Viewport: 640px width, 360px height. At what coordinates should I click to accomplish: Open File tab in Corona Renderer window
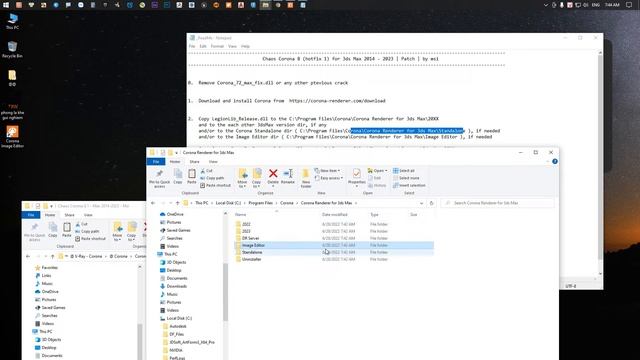pos(156,162)
